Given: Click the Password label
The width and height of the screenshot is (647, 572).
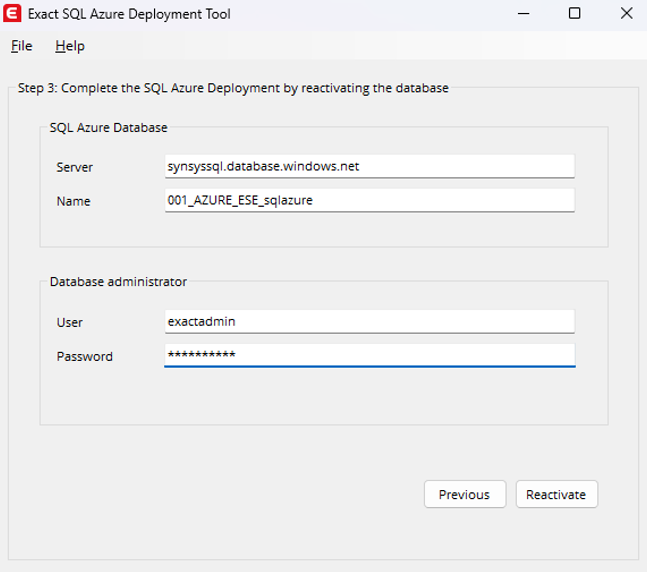Looking at the screenshot, I should [85, 357].
